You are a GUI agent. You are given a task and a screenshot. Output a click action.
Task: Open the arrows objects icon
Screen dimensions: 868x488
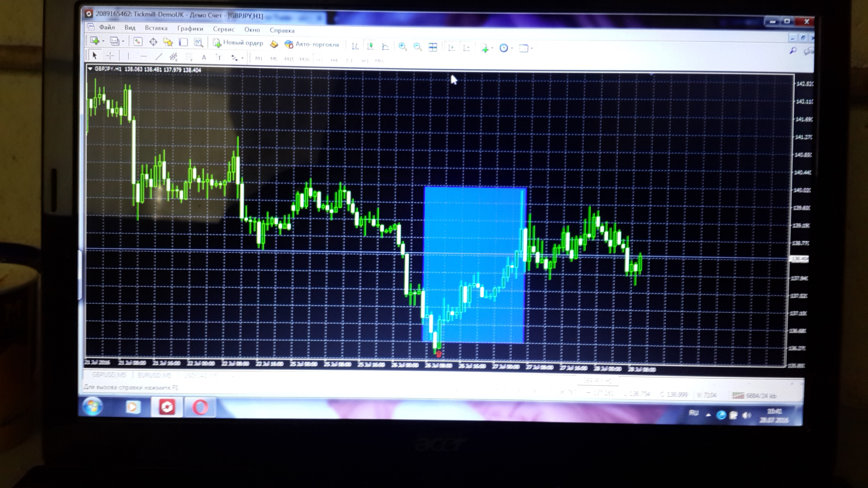coord(234,58)
